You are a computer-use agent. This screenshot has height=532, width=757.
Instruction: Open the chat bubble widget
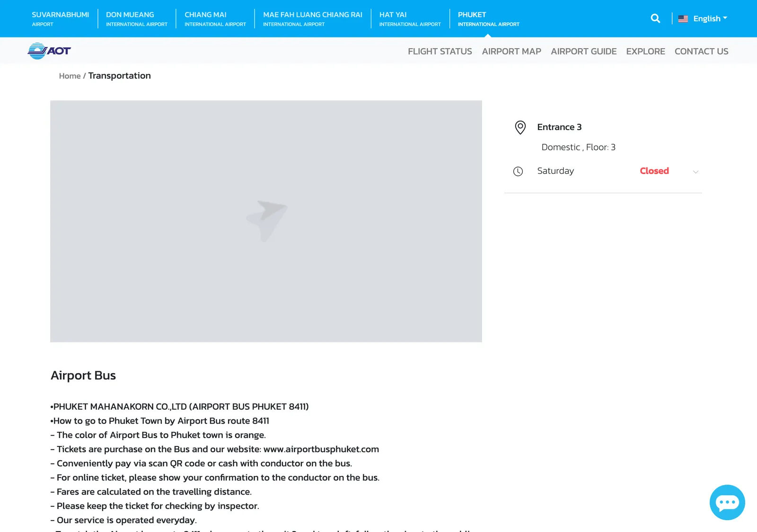click(x=727, y=502)
